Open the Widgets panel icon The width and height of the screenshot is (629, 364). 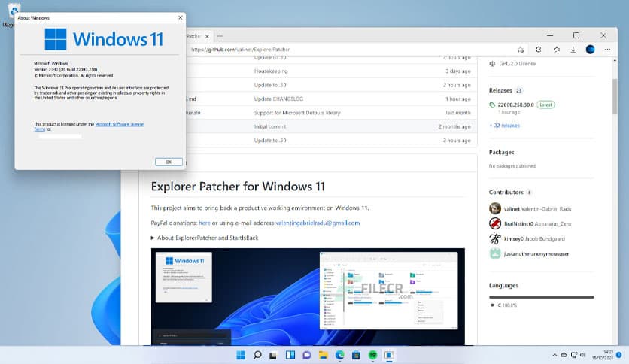(x=290, y=355)
